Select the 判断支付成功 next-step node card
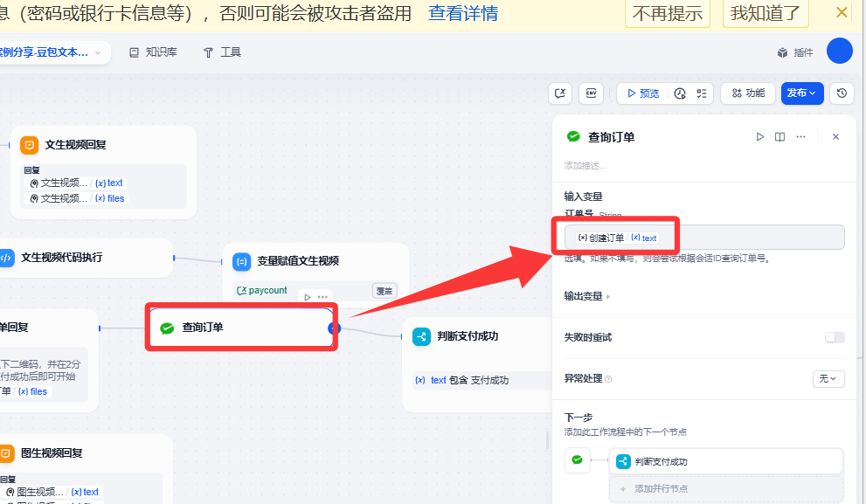This screenshot has height=504, width=866. pos(726,461)
